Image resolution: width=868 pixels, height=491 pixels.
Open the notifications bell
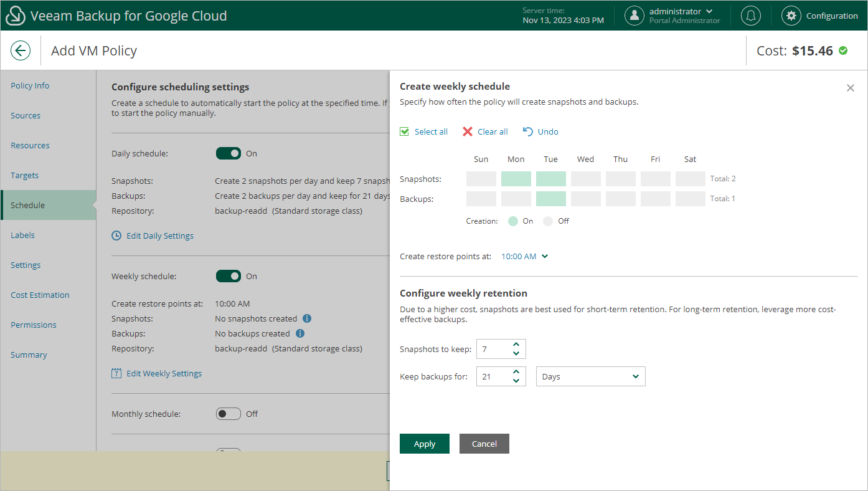(751, 16)
